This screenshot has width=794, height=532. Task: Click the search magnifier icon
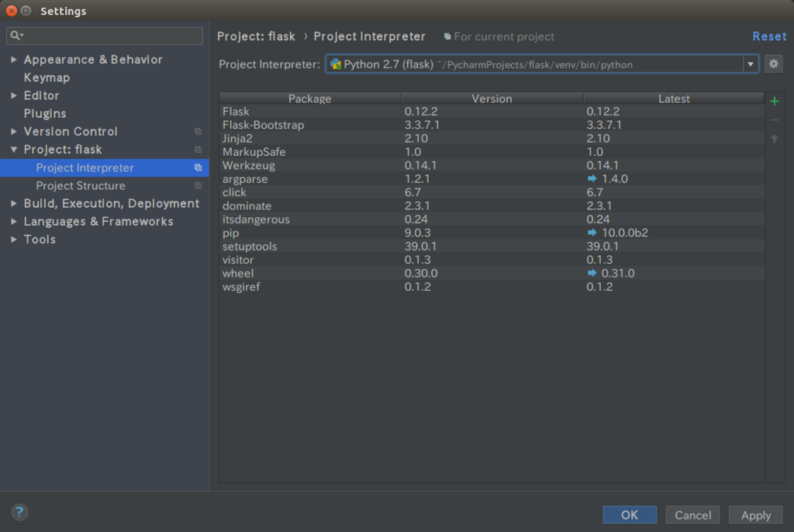[16, 35]
